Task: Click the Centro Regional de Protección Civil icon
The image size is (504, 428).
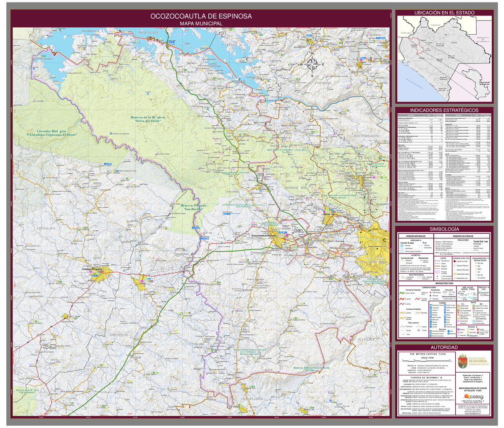Action: (x=480, y=292)
